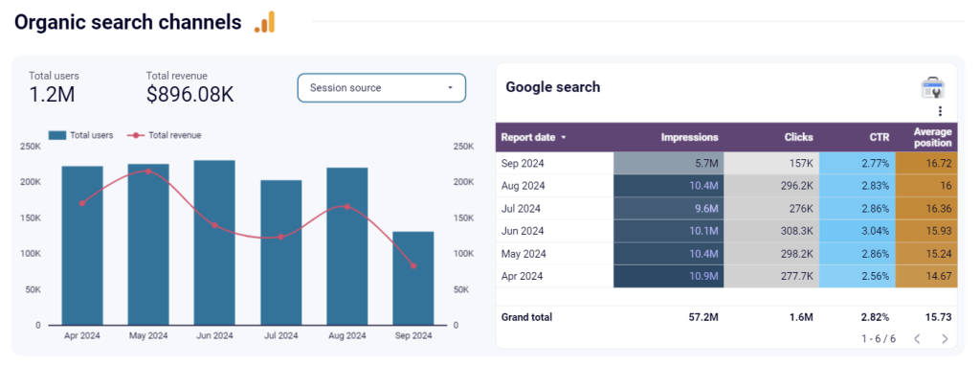Viewport: 980px width, 366px height.
Task: Open the three-dot options menu
Action: tap(940, 111)
